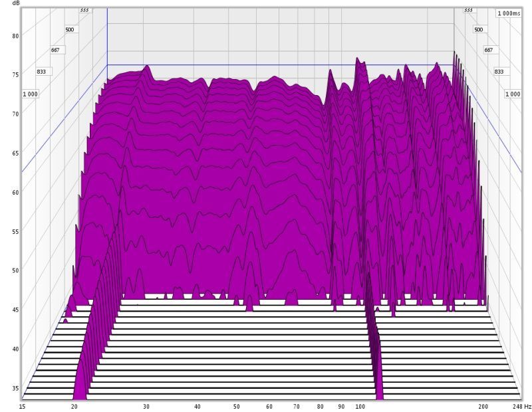
Task: Click the 35 dB axis value
Action: pos(15,388)
